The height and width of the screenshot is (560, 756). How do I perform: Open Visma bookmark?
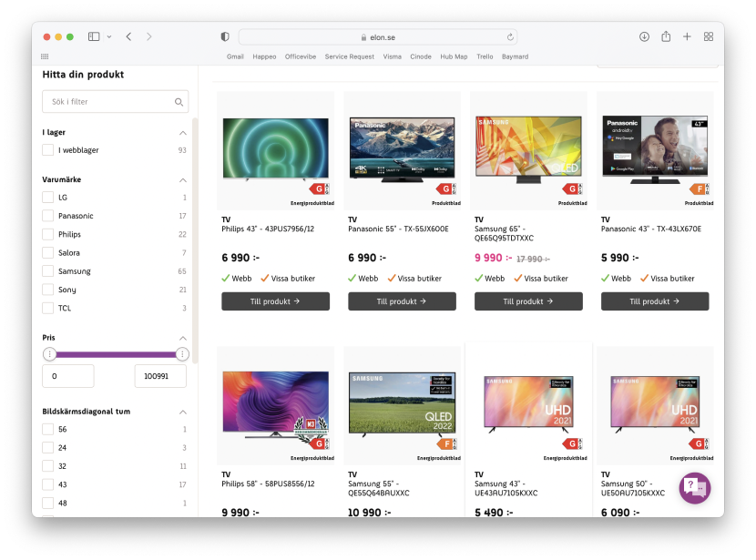point(393,56)
